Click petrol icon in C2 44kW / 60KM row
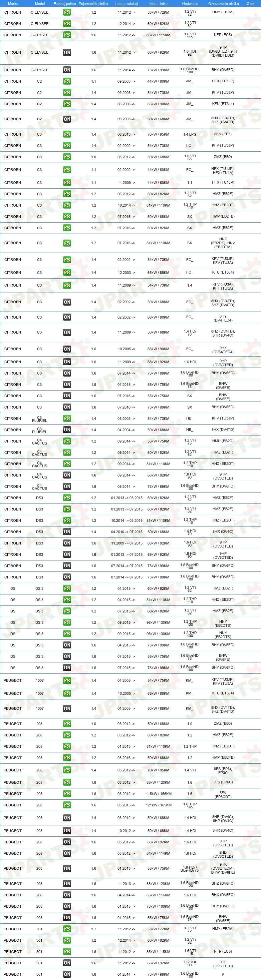Image resolution: width=261 pixels, height=980 pixels. click(x=67, y=81)
